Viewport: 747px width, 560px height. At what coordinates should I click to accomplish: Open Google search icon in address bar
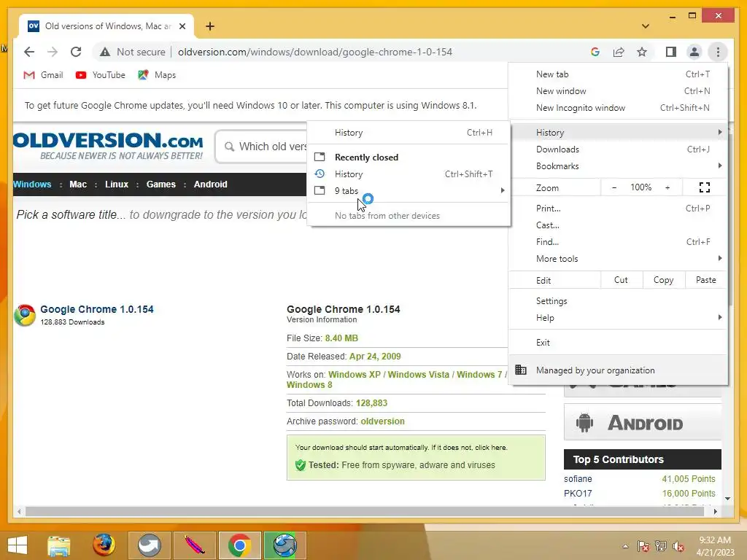tap(595, 52)
